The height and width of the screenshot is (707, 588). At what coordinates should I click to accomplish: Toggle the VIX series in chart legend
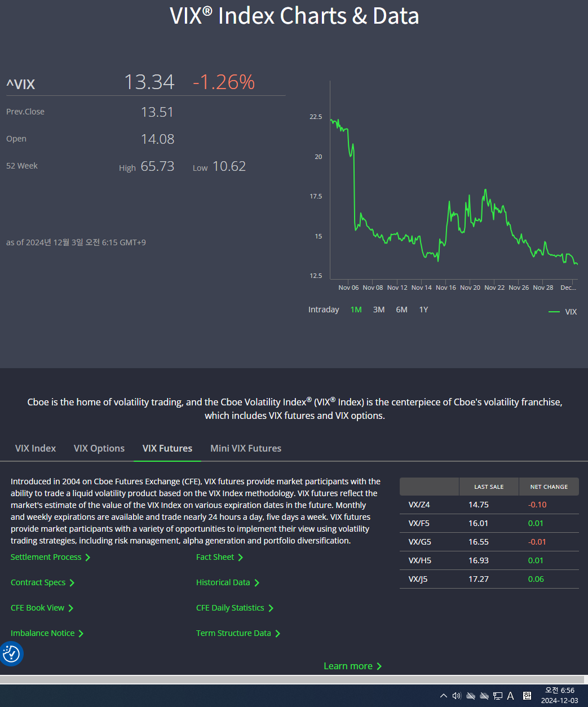pyautogui.click(x=563, y=312)
